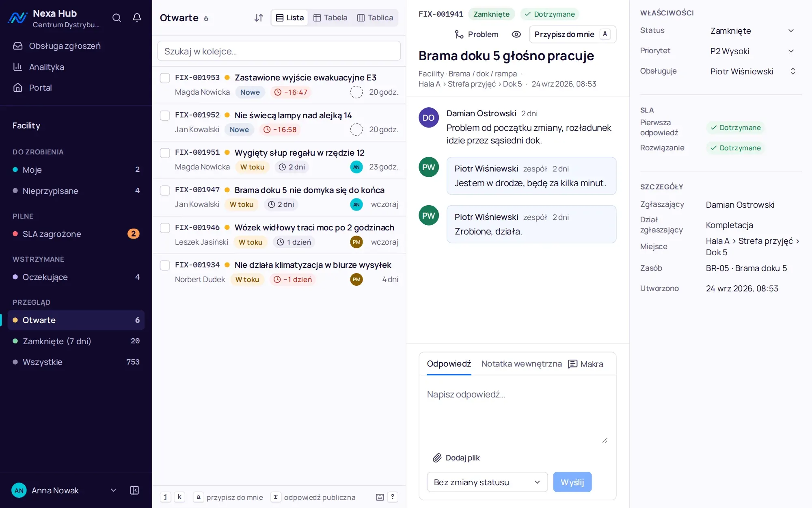Send reply with Wyślij button
This screenshot has height=508, width=812.
tap(572, 482)
